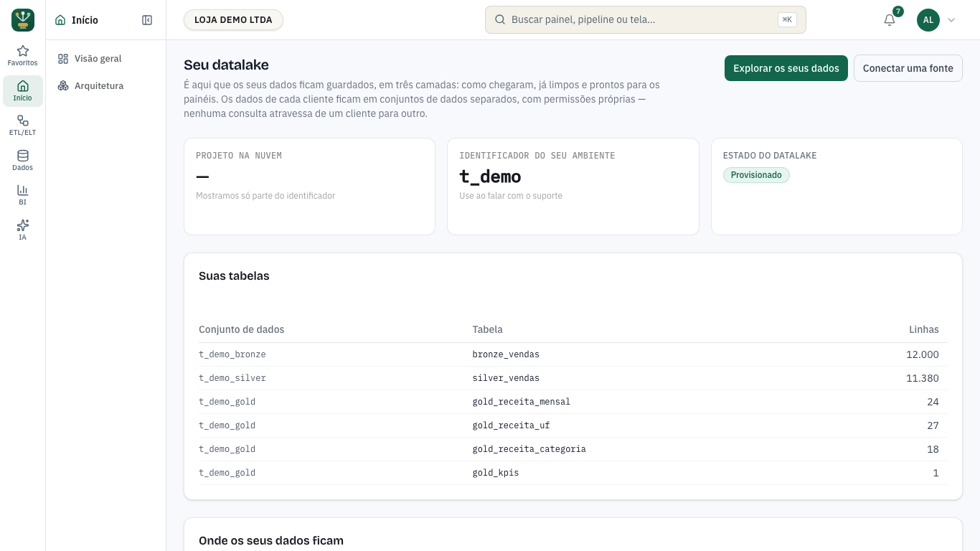Click the Tabela column header
This screenshot has height=551, width=980.
488,329
